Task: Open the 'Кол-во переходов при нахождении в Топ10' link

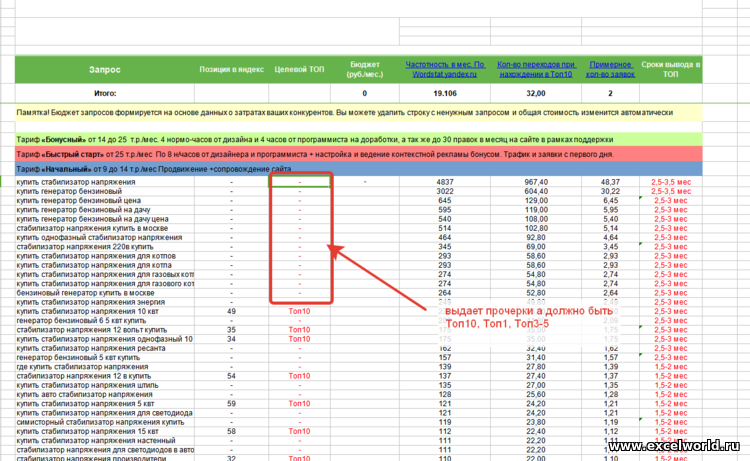Action: point(536,69)
